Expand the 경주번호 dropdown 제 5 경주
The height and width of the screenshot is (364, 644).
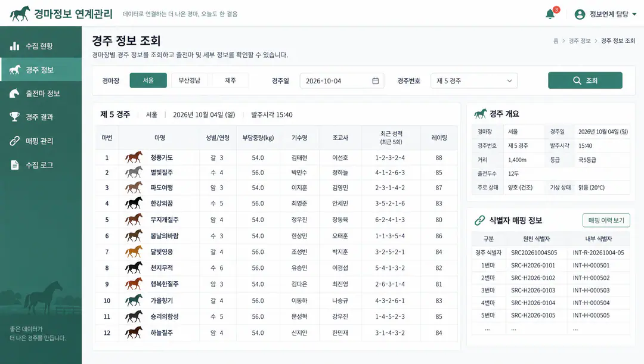point(474,81)
